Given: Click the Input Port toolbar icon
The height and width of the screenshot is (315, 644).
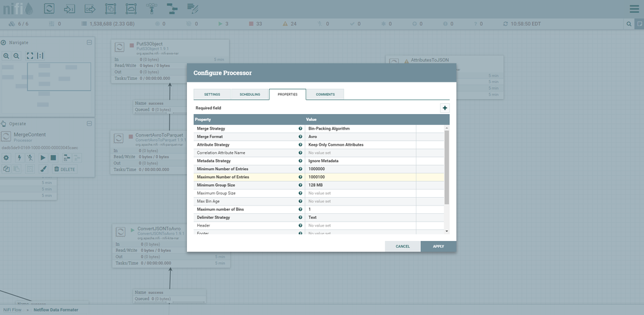Looking at the screenshot, I should tap(70, 9).
